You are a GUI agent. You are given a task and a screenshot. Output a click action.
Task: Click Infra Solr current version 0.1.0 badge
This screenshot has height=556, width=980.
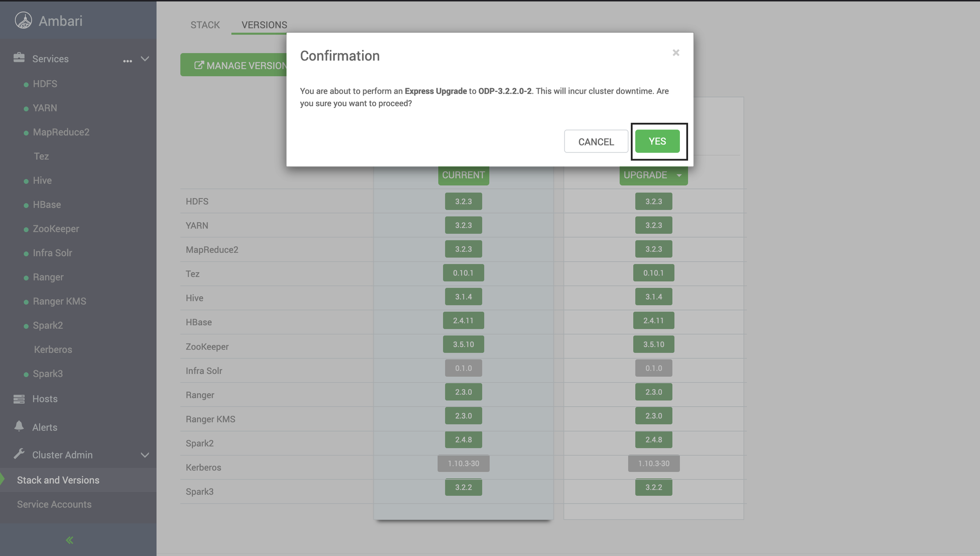[x=463, y=368]
